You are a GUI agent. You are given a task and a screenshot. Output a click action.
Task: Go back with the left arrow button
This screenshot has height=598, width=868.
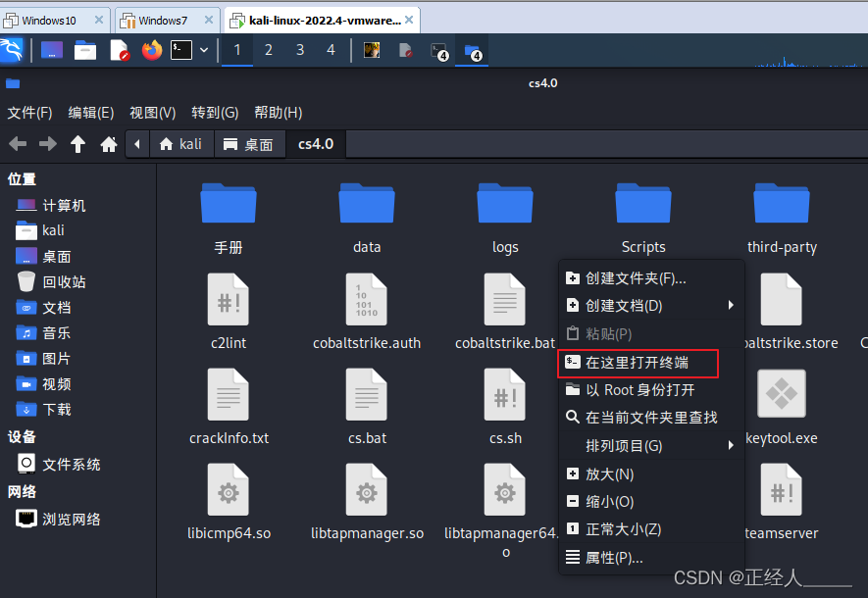[18, 144]
